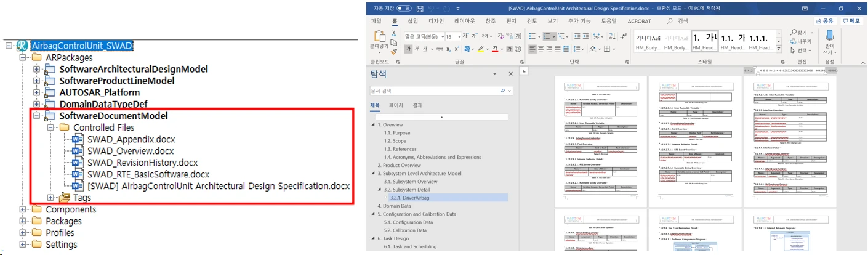Screen dimensions: 868x255
Task: Click the Copy icon in clipboard group
Action: tap(394, 42)
